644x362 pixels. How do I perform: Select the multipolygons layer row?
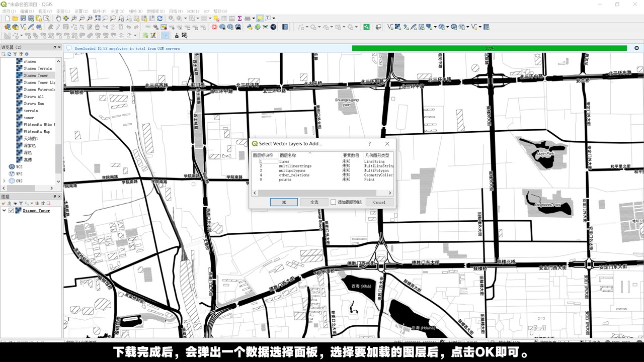322,170
